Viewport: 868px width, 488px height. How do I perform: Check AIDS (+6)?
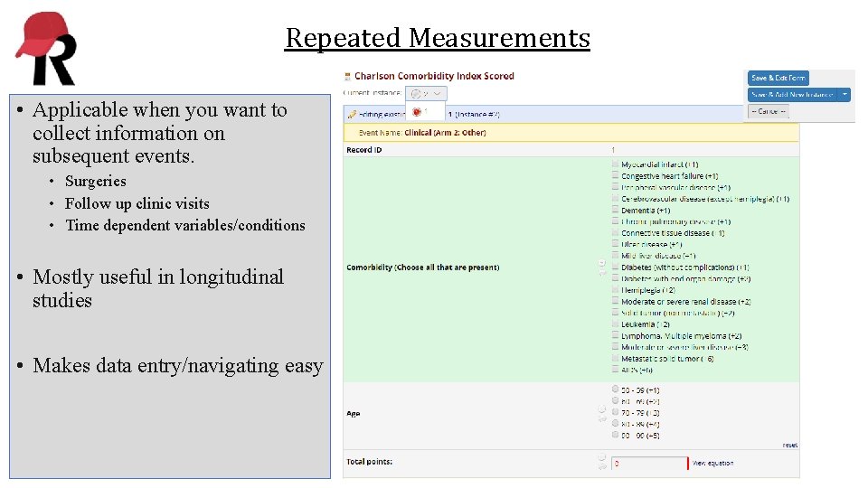615,370
